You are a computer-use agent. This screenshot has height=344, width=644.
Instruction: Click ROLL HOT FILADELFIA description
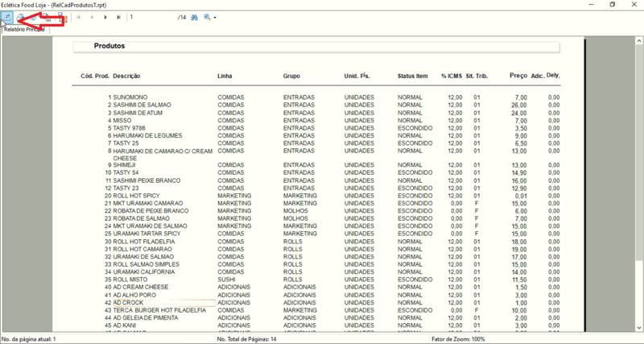[x=144, y=241]
